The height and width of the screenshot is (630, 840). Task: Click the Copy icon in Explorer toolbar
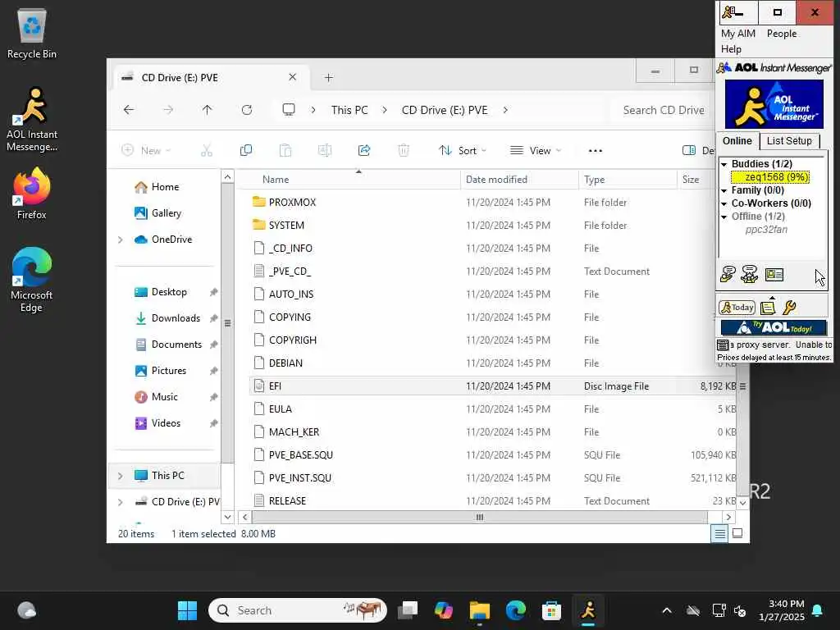click(x=246, y=151)
